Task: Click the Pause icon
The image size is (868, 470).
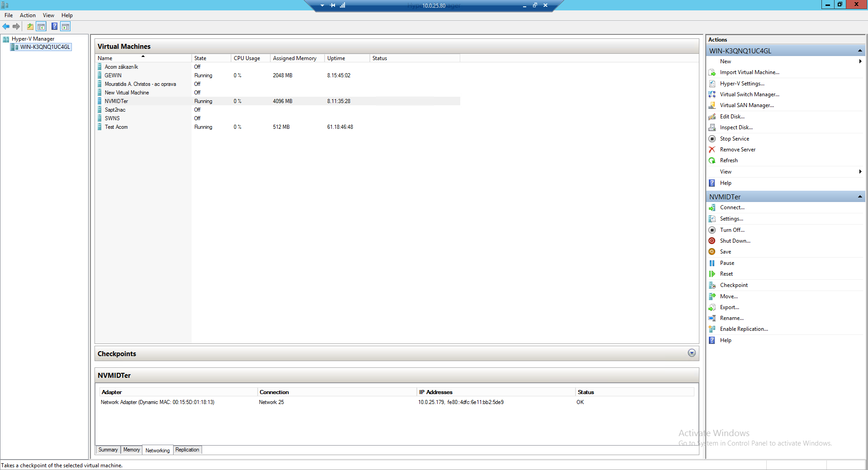Action: click(712, 263)
